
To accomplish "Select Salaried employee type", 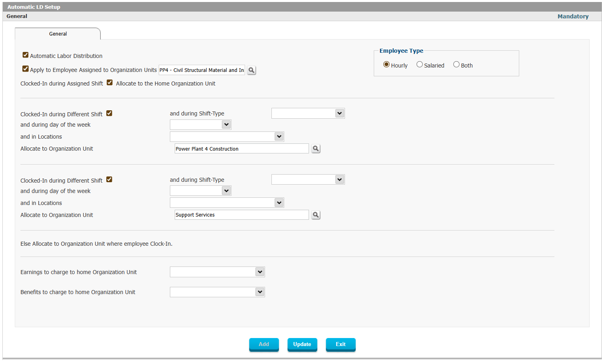I will (420, 65).
